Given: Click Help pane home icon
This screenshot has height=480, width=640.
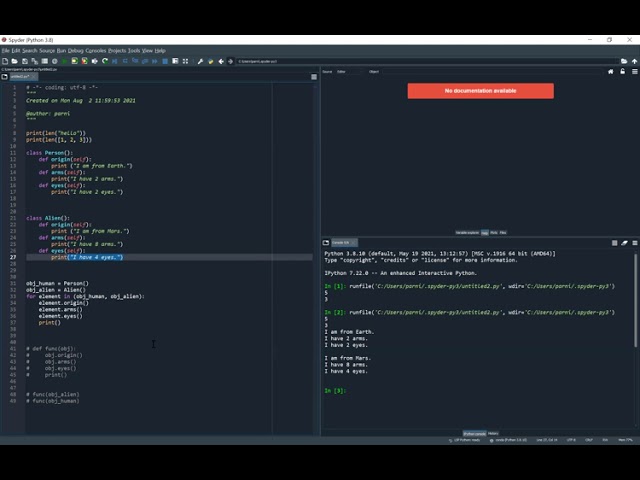Looking at the screenshot, I should pos(611,71).
